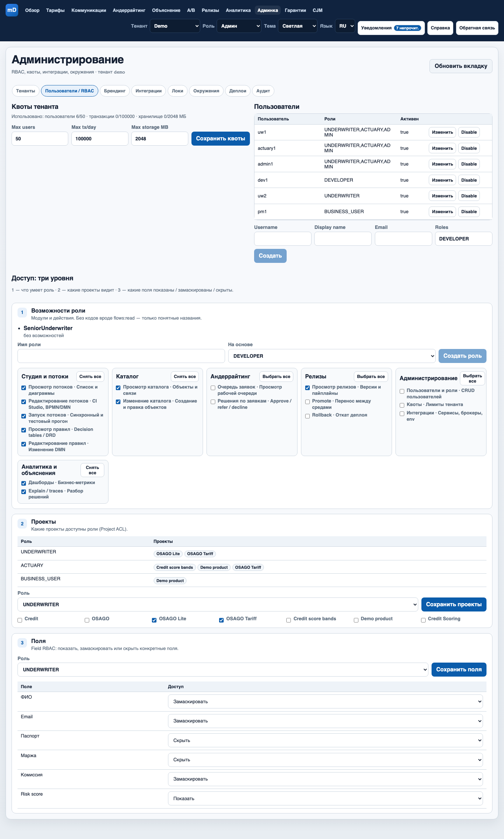Click 'Обратная связь' button
The image size is (504, 839).
(477, 28)
